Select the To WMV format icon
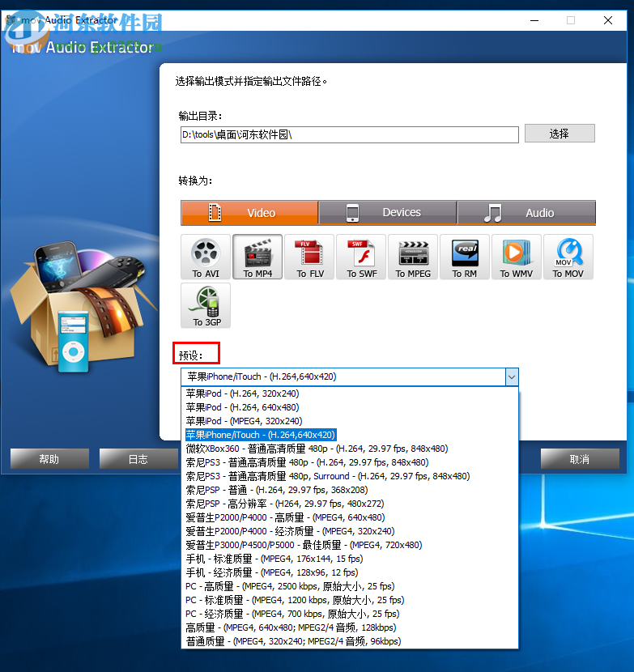 coord(517,257)
